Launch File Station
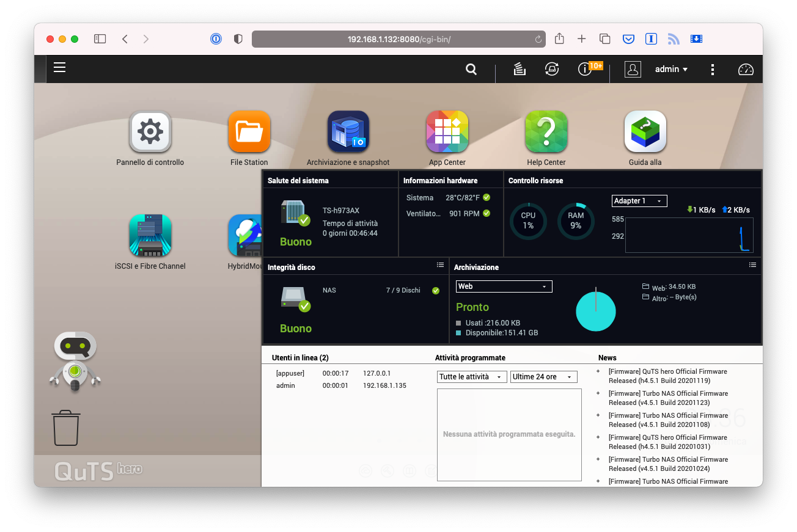The width and height of the screenshot is (797, 532). tap(249, 132)
